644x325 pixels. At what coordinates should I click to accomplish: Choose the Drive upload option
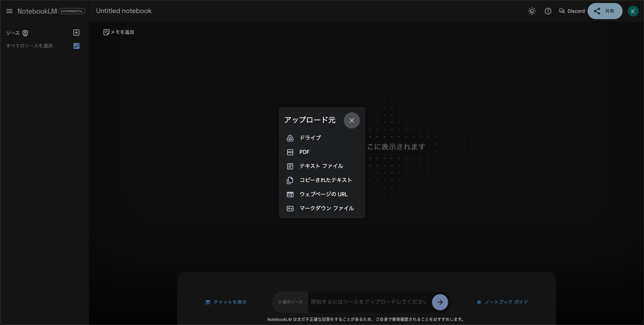click(322, 138)
